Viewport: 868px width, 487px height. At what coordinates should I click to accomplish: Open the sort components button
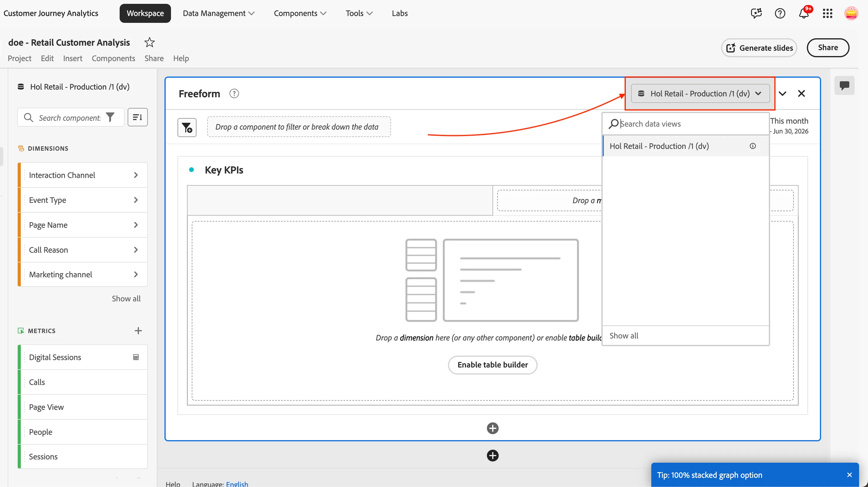(x=137, y=117)
